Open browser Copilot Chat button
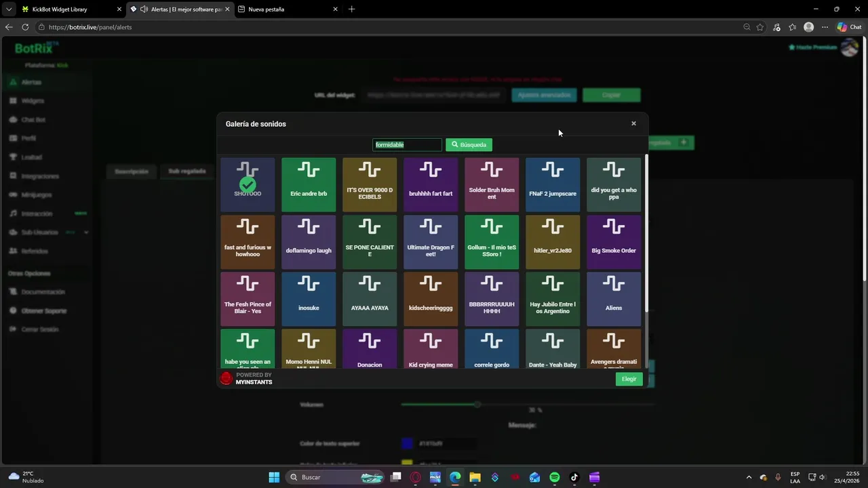Image resolution: width=868 pixels, height=488 pixels. click(849, 27)
